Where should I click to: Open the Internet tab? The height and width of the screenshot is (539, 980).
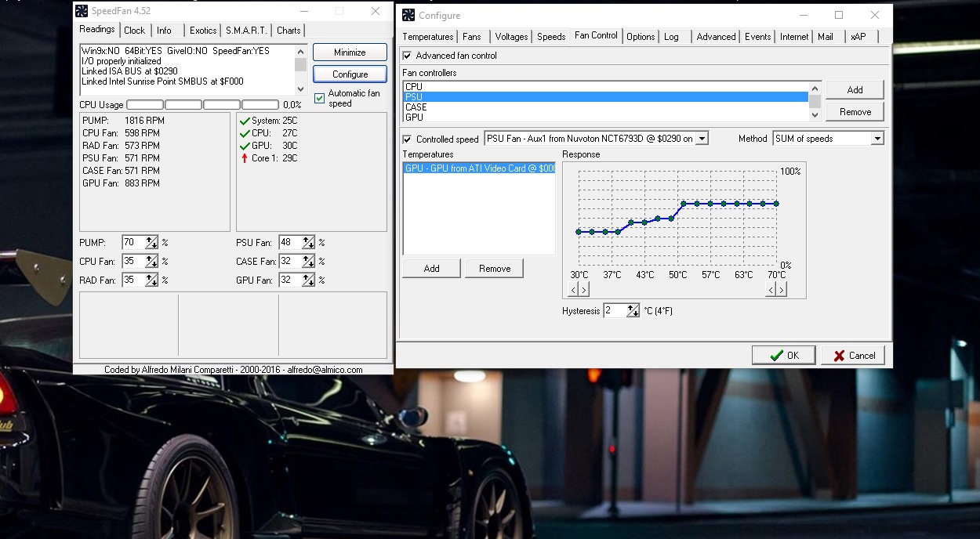[794, 37]
